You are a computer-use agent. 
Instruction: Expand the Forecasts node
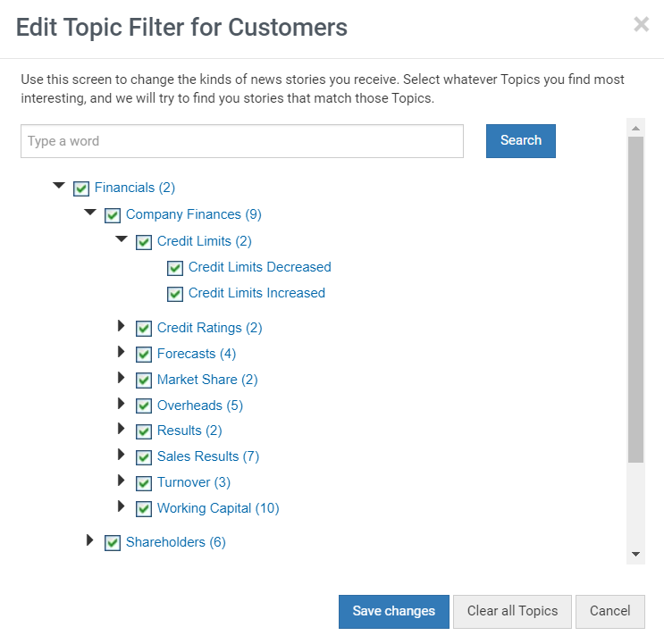pos(122,352)
